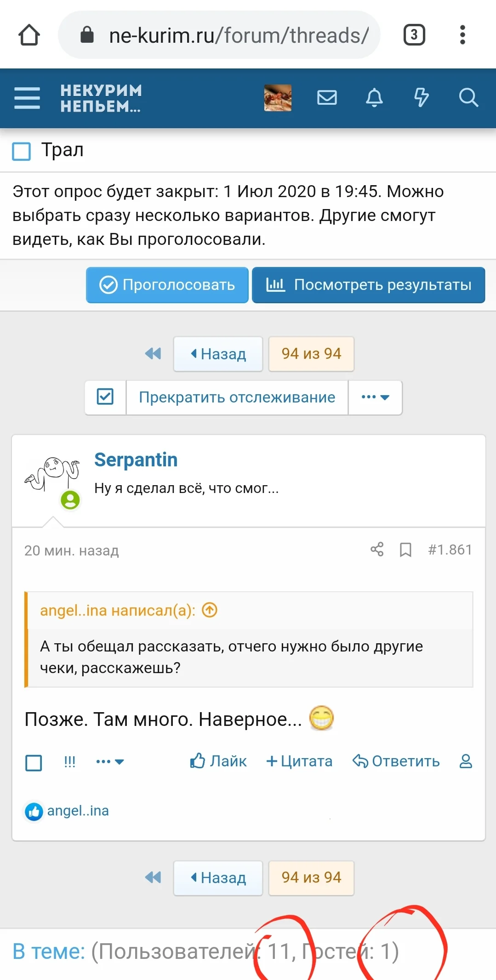Screen dimensions: 496x980
Task: Select the checkbox in Serpantin's post footer
Action: click(x=33, y=761)
